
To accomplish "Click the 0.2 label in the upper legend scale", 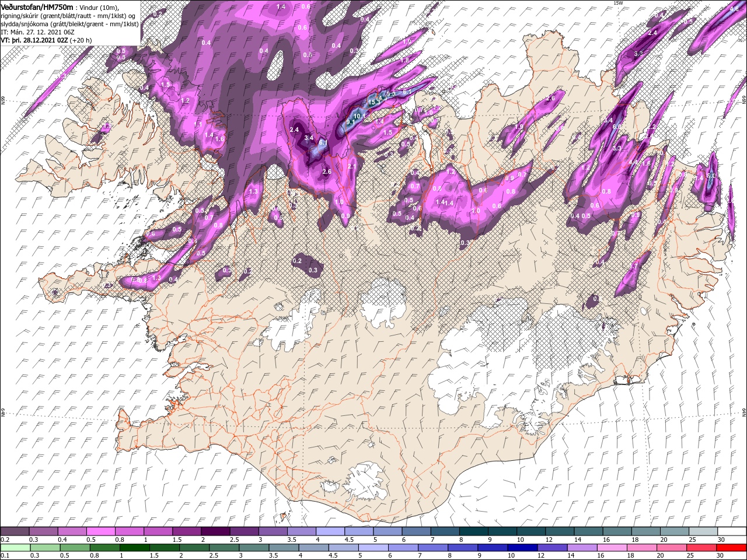I will (5, 540).
